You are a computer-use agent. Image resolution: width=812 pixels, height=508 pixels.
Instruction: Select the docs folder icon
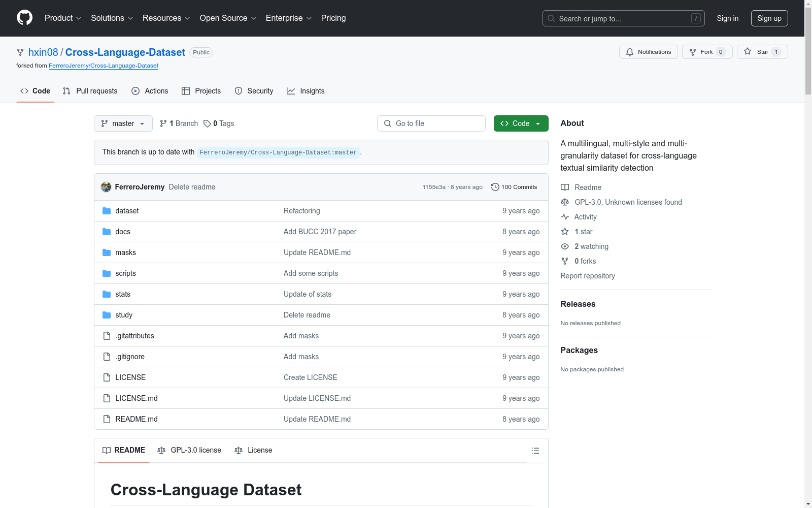[107, 232]
